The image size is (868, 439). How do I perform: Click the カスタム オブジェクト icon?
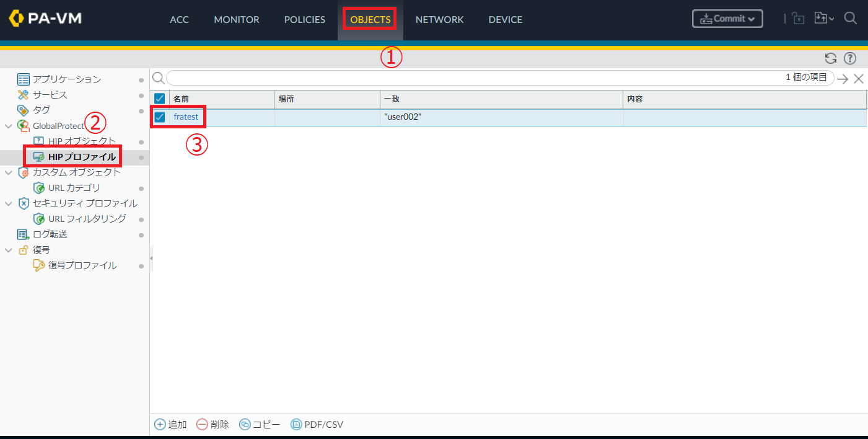(24, 172)
